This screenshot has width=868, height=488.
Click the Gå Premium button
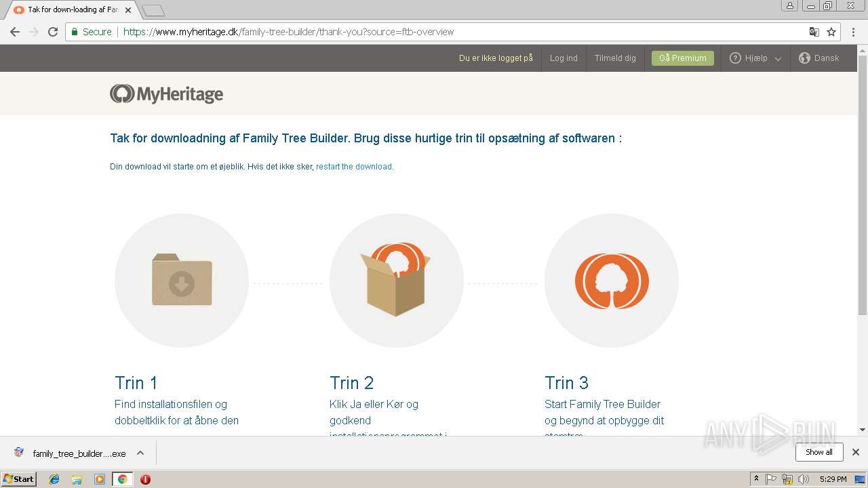(x=683, y=58)
